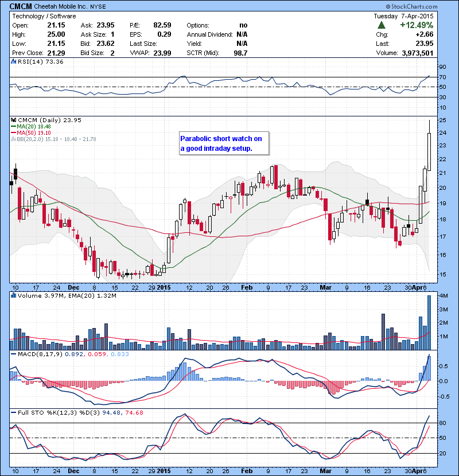459x476 pixels.
Task: Click the Chg value +2.66
Action: point(425,34)
